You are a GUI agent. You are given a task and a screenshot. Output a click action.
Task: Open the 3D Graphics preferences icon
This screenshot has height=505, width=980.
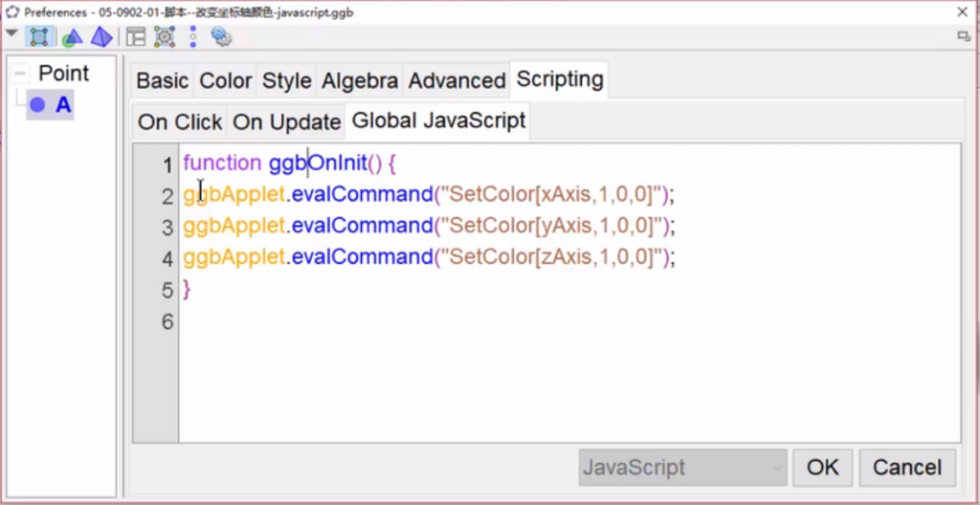tap(101, 37)
